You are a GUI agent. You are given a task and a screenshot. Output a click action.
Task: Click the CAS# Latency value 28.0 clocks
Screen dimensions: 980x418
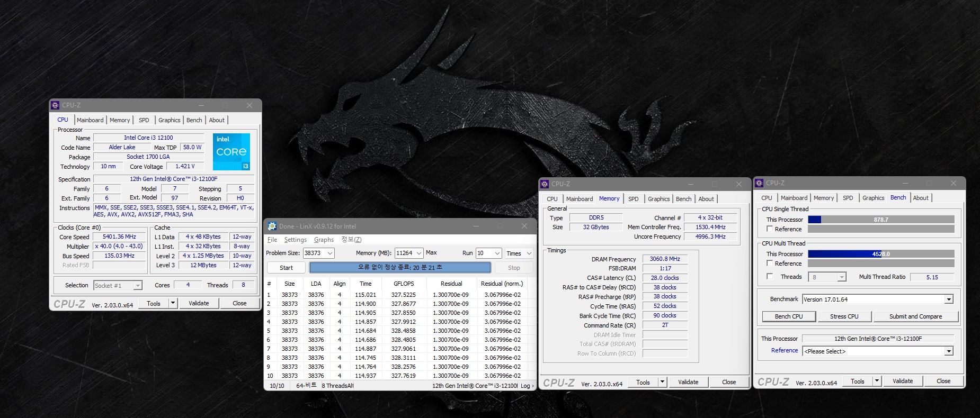click(x=665, y=278)
